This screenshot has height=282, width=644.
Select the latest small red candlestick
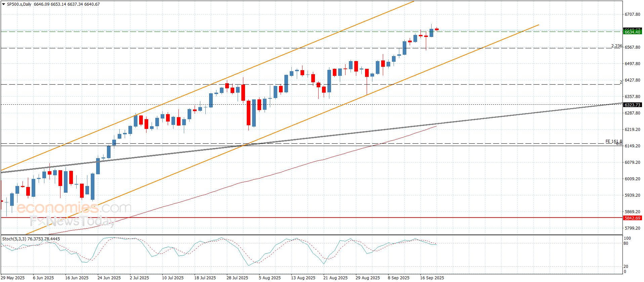point(437,29)
